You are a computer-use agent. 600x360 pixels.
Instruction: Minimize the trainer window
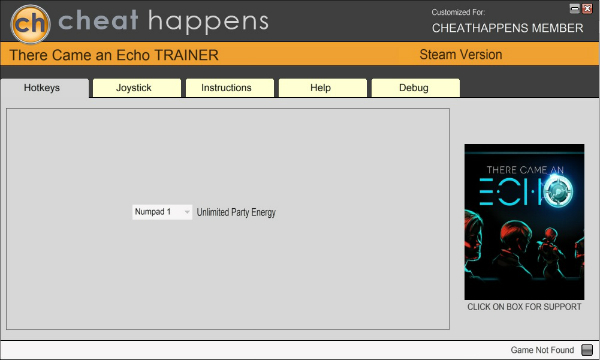point(574,8)
